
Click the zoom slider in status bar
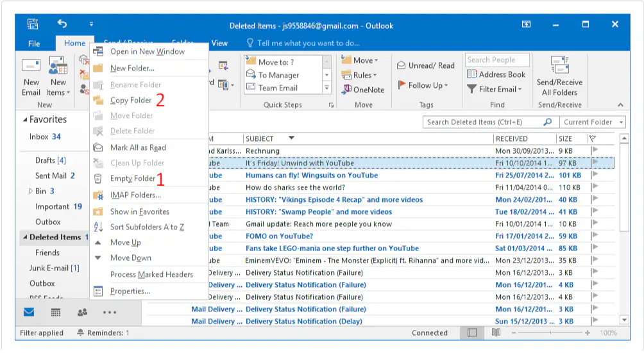click(x=550, y=333)
